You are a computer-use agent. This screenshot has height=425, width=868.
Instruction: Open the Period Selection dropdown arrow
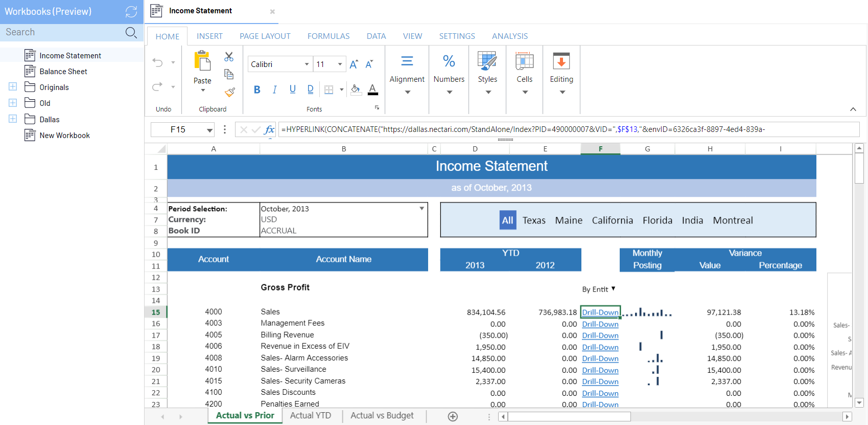pyautogui.click(x=421, y=209)
